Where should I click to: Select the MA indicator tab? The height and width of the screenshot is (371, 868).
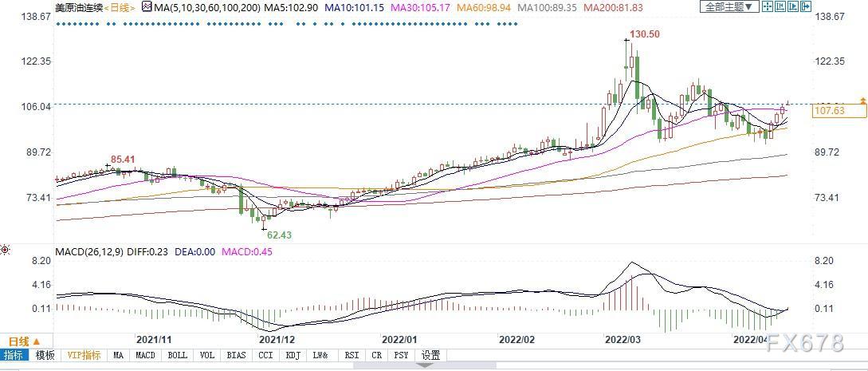[x=118, y=356]
